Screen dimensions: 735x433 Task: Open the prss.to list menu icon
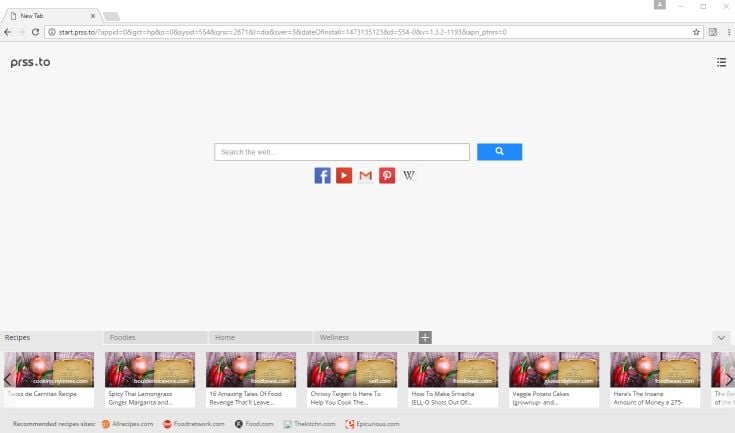pos(721,62)
